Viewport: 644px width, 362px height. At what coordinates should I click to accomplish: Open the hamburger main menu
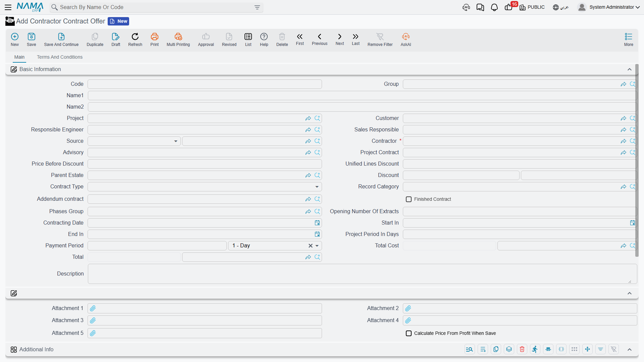pyautogui.click(x=8, y=7)
